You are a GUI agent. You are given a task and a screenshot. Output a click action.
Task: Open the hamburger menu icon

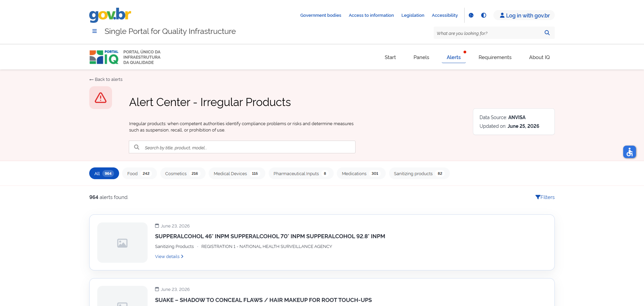(95, 31)
